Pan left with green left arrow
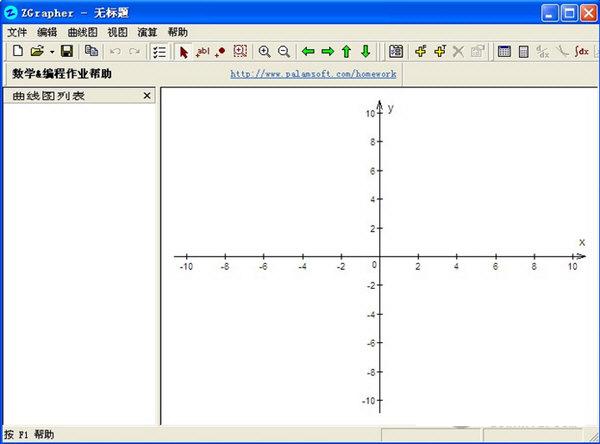The image size is (600, 444). 308,51
